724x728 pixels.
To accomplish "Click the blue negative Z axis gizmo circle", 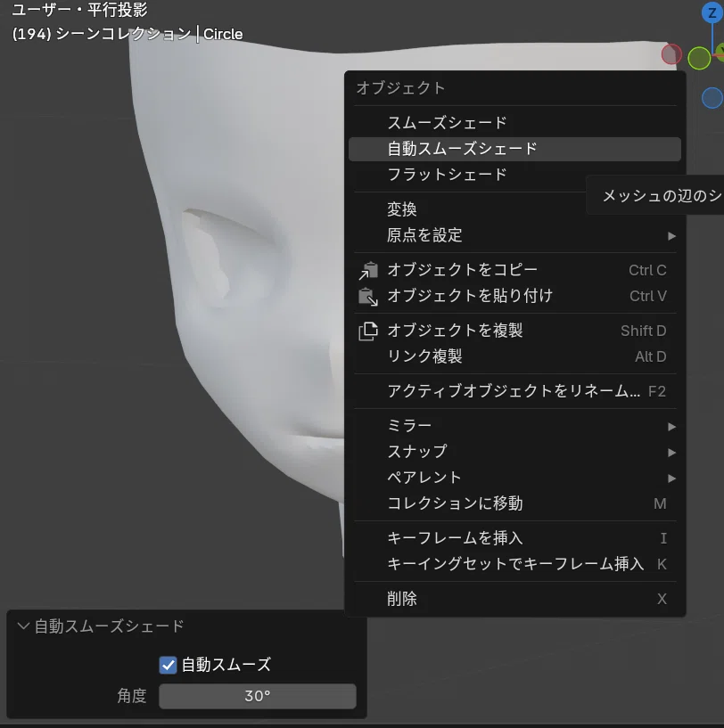I will click(x=712, y=98).
